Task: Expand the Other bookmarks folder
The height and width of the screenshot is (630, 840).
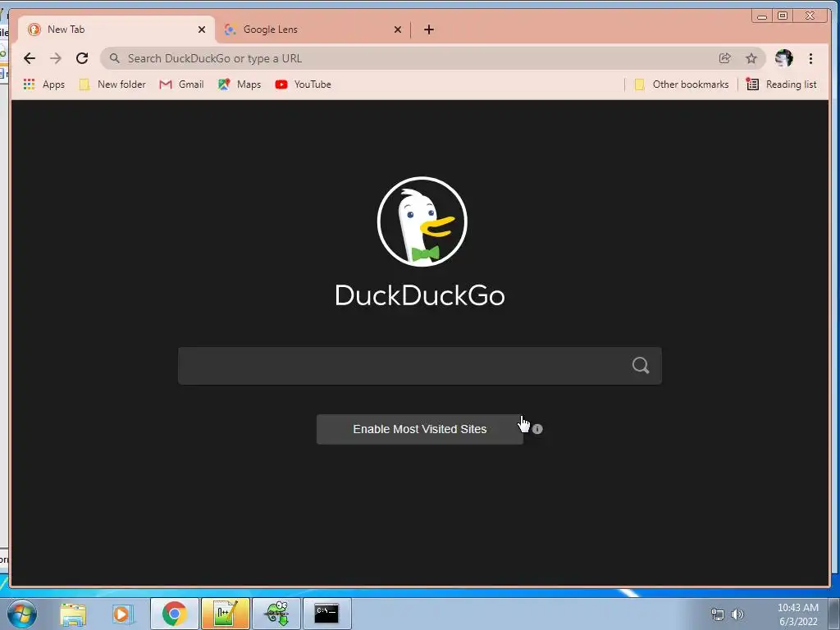Action: (x=682, y=84)
